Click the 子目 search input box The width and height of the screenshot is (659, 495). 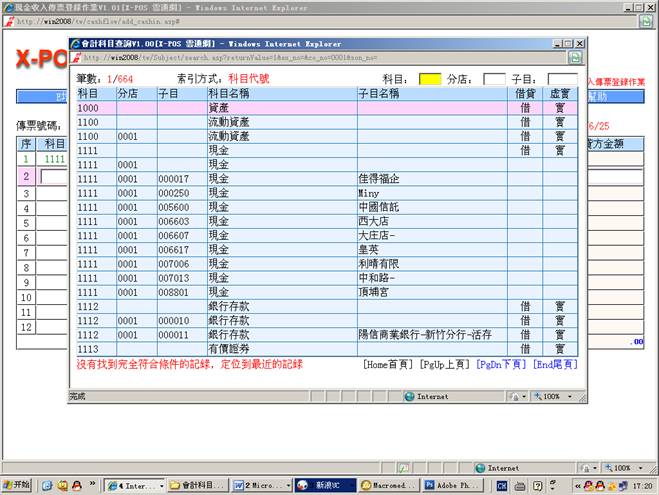point(562,78)
